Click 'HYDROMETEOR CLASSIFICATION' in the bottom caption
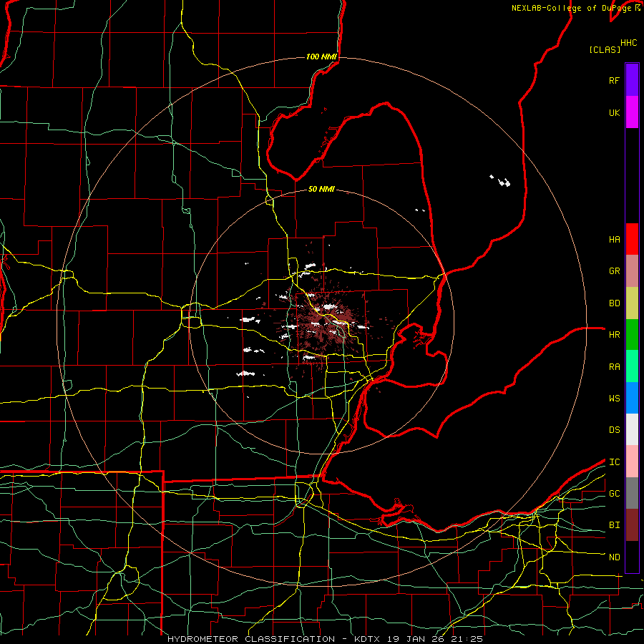The image size is (644, 644). pos(251,639)
